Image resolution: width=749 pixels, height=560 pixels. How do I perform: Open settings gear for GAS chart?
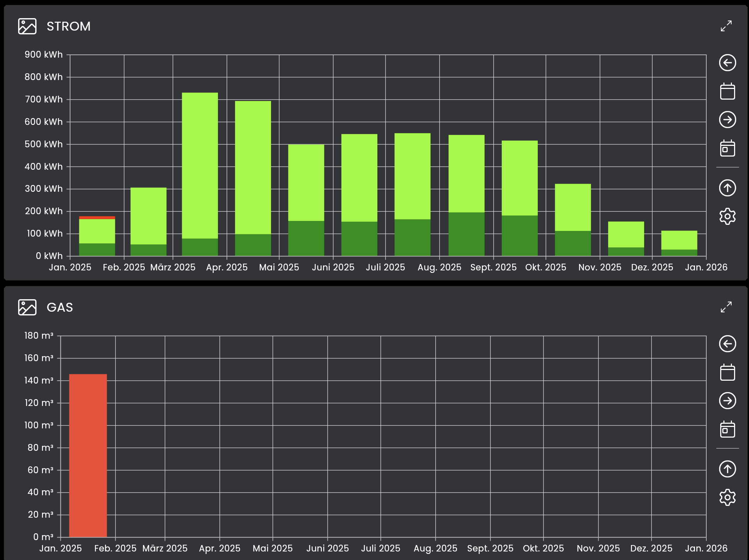pos(727,497)
